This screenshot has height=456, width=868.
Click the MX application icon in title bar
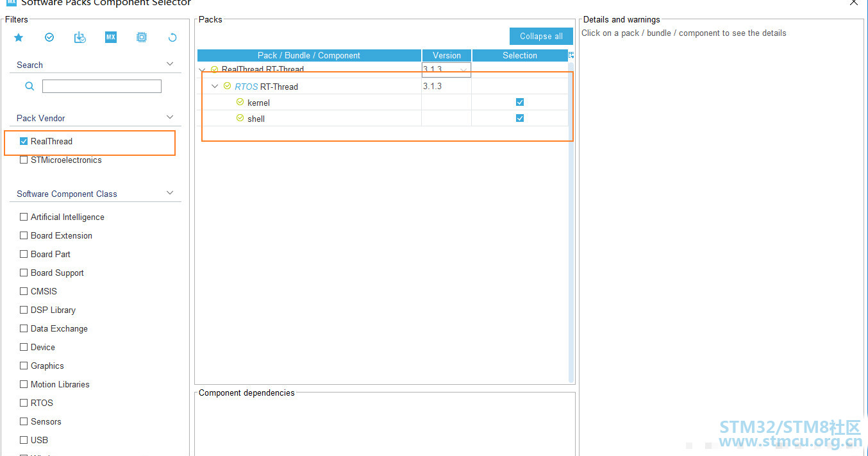pyautogui.click(x=12, y=3)
